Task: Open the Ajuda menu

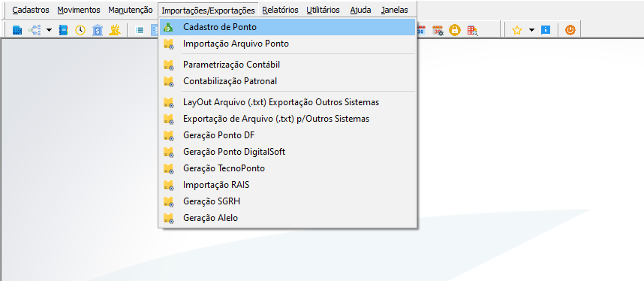Action: click(x=360, y=10)
